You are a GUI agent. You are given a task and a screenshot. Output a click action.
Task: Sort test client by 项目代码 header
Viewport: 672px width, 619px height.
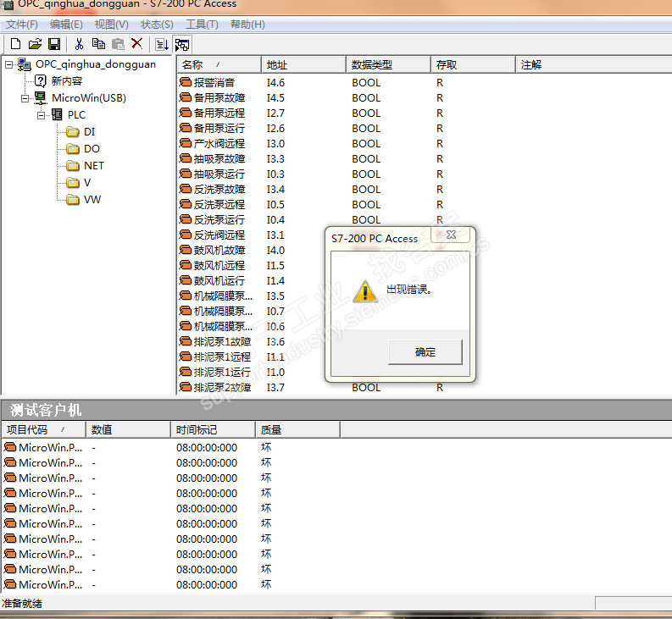44,429
